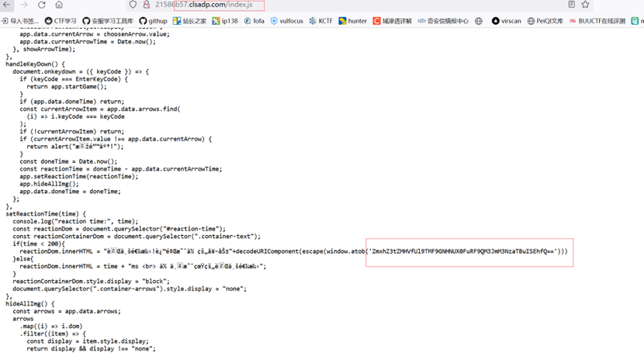The height and width of the screenshot is (353, 644).
Task: Click the 'if (!currentArrowItem) return;' line
Action: point(71,131)
